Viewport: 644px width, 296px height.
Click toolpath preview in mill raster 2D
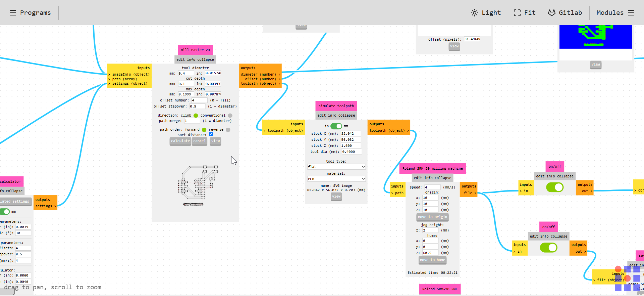(x=198, y=185)
